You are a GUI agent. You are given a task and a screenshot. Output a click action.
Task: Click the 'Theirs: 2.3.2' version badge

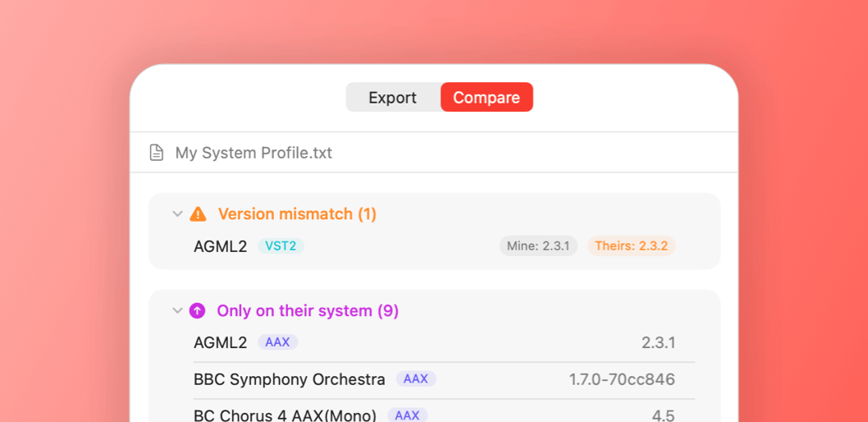pos(631,245)
